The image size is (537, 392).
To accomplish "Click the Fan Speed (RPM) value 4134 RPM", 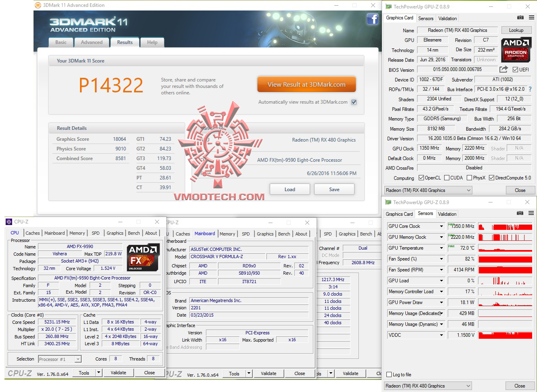I will [x=461, y=270].
